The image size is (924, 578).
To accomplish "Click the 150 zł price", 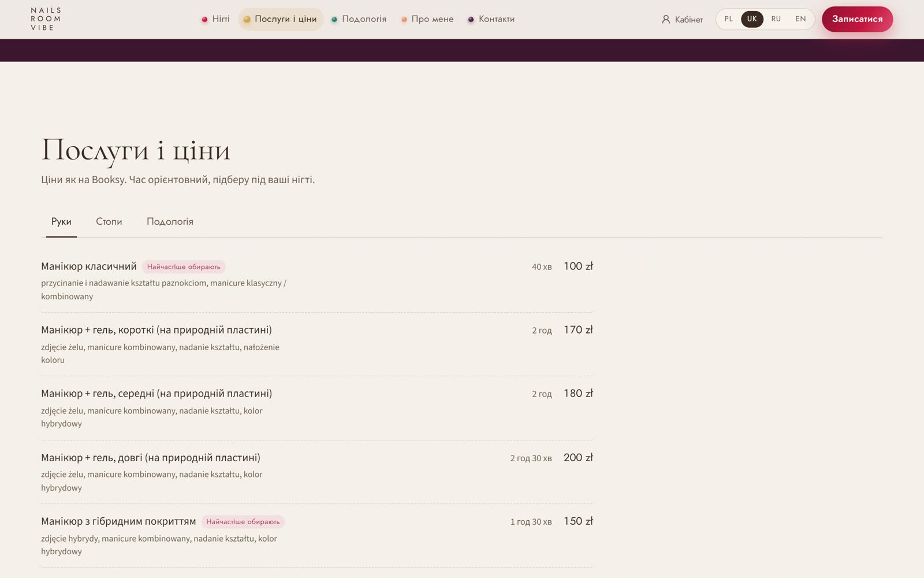I will pyautogui.click(x=578, y=521).
